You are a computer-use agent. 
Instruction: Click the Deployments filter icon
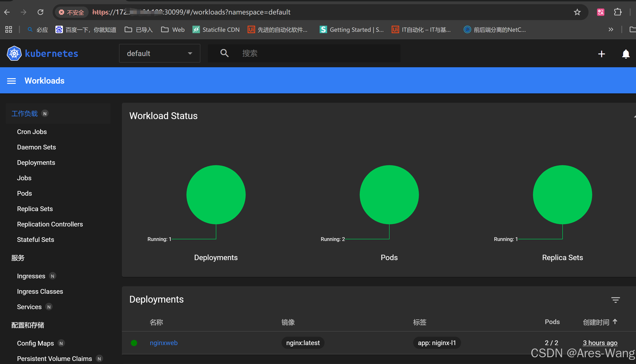click(615, 300)
